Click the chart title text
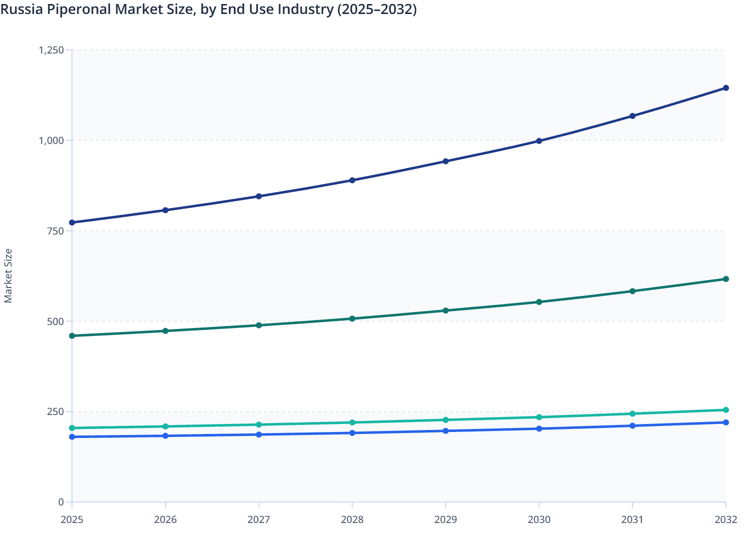This screenshot has width=754, height=560. click(209, 9)
